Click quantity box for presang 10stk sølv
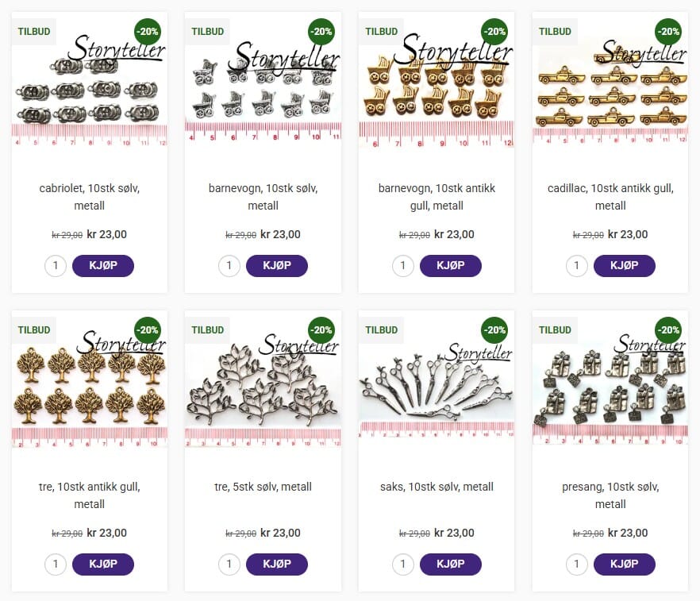700x601 pixels. (x=576, y=564)
